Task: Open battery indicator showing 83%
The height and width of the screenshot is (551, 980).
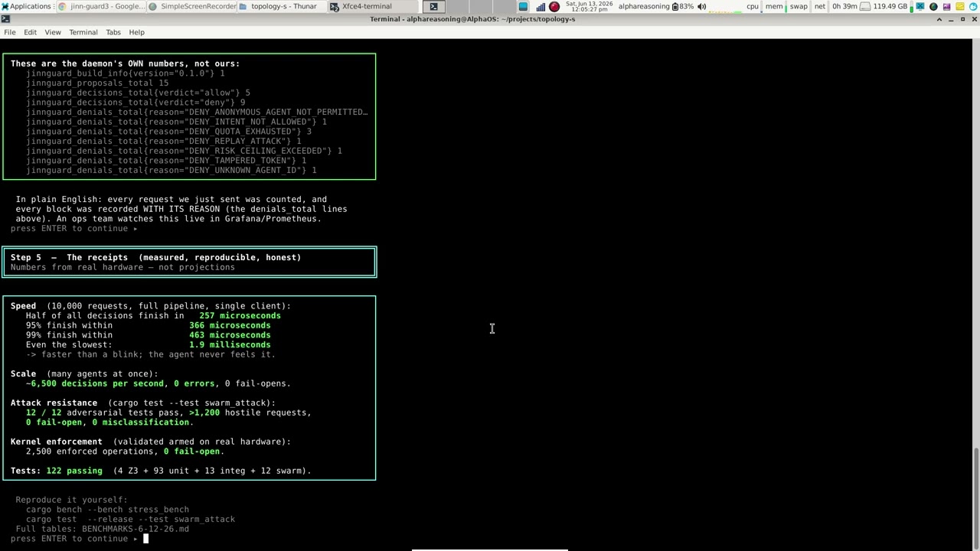Action: (x=683, y=6)
